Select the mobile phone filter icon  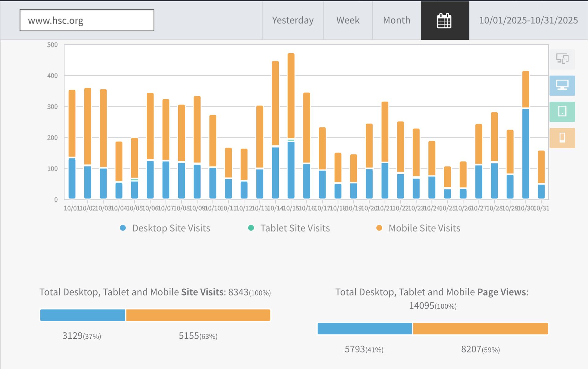click(x=562, y=138)
